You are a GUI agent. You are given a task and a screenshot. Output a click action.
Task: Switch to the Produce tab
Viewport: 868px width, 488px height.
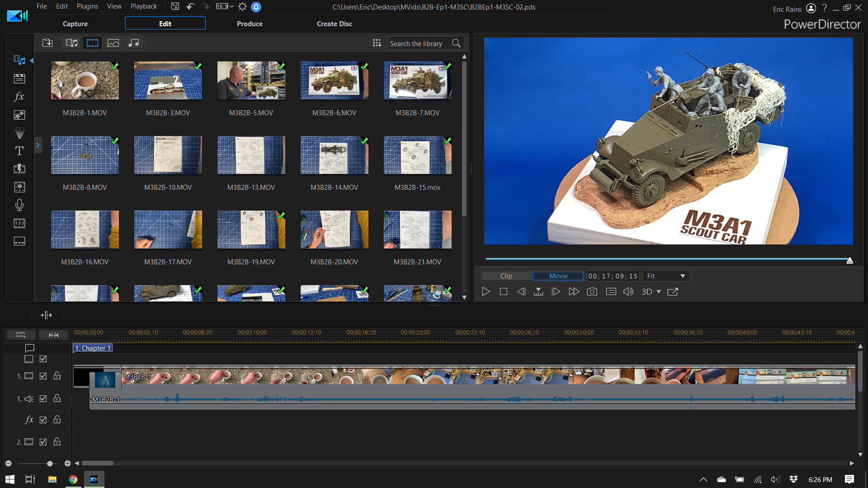pyautogui.click(x=250, y=23)
